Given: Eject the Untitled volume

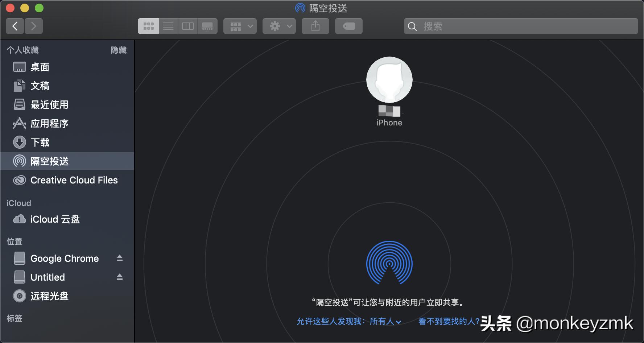Looking at the screenshot, I should [120, 277].
